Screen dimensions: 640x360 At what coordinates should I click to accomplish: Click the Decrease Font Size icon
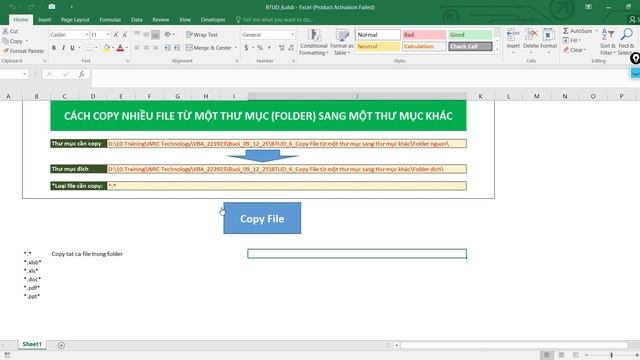pyautogui.click(x=125, y=35)
